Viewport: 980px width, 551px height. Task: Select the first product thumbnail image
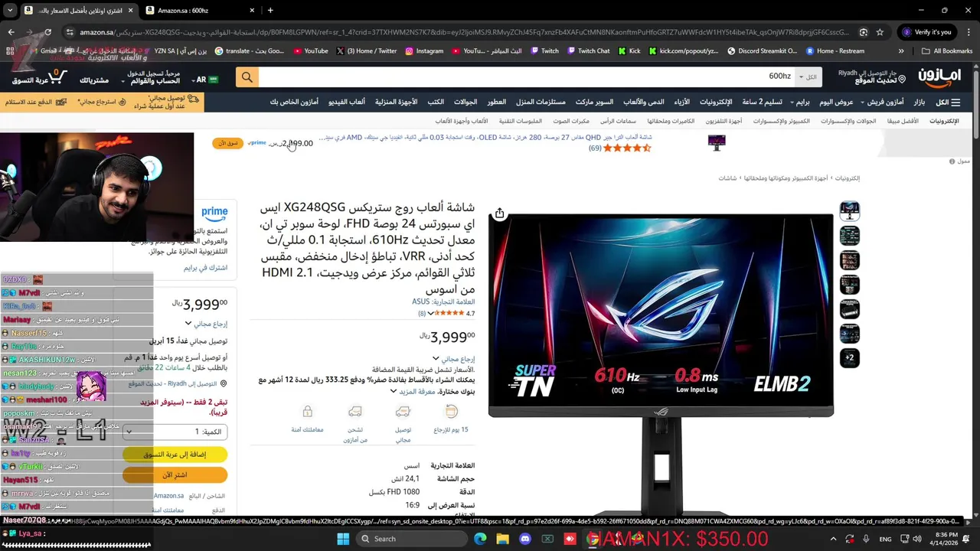coord(850,211)
